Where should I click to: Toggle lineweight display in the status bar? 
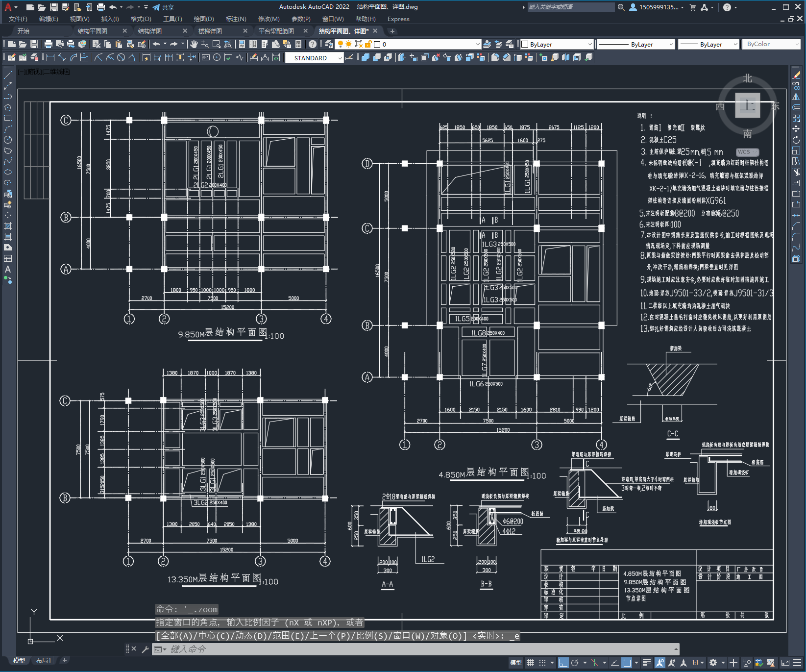coord(647,663)
